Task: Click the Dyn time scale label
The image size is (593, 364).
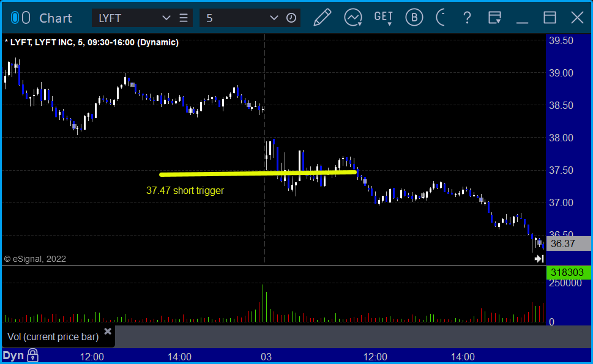Action: pyautogui.click(x=13, y=355)
